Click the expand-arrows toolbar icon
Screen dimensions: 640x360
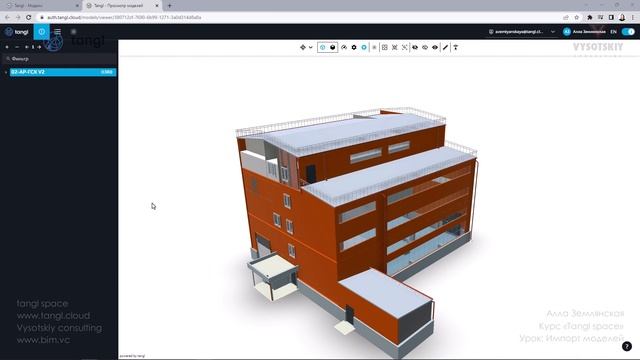[404, 47]
